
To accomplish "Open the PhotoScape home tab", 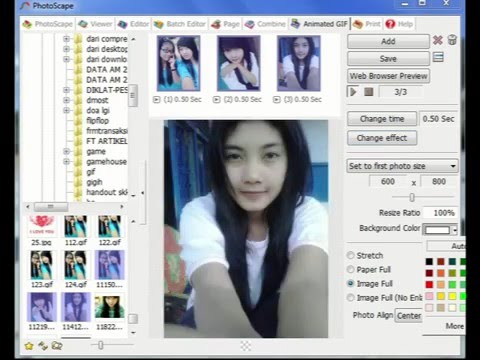I will tap(47, 24).
